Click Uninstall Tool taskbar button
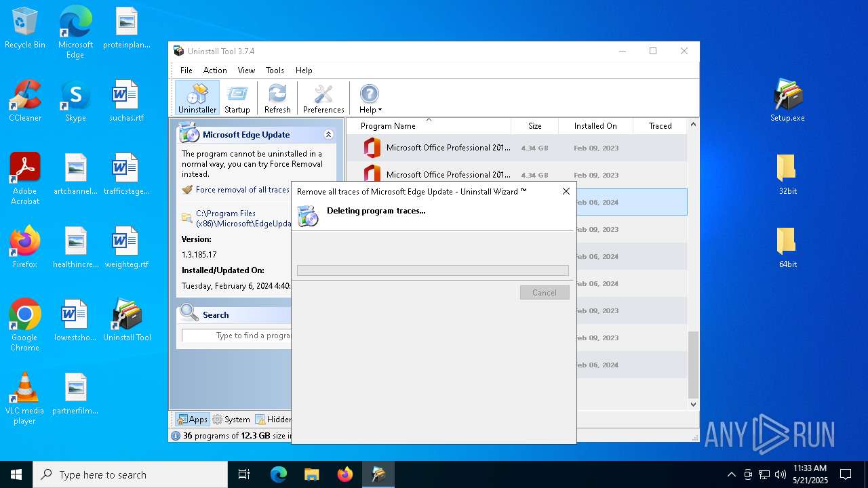The width and height of the screenshot is (868, 488). 378,474
